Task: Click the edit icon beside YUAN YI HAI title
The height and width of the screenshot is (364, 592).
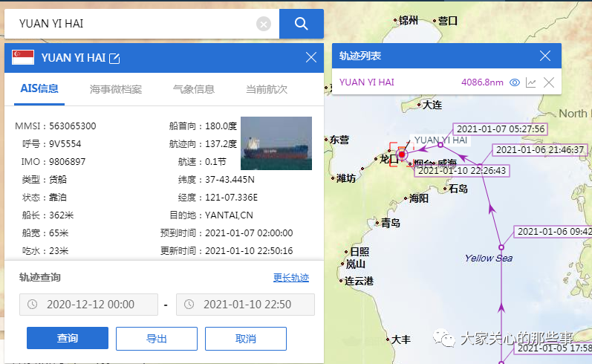Action: click(x=114, y=58)
